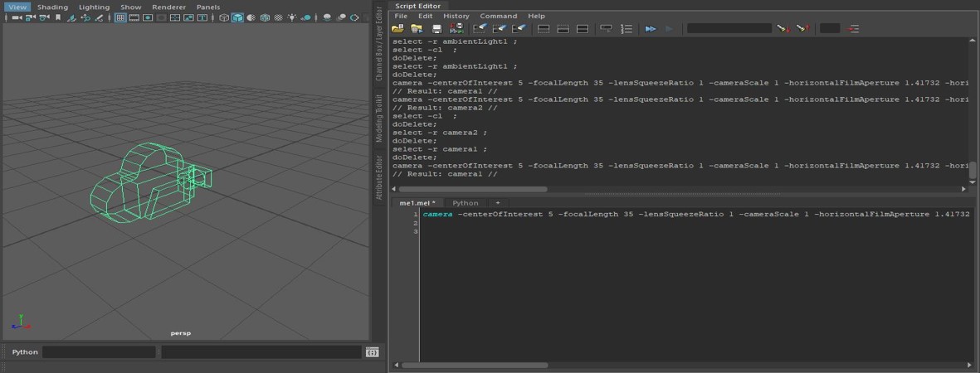The width and height of the screenshot is (980, 373).
Task: Open the Panels menu in viewport
Action: [x=208, y=7]
